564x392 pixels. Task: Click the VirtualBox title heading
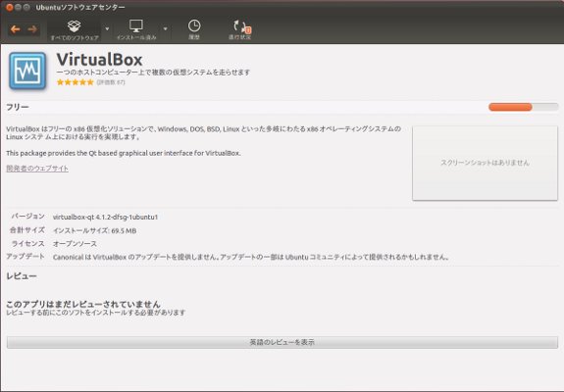(x=99, y=59)
